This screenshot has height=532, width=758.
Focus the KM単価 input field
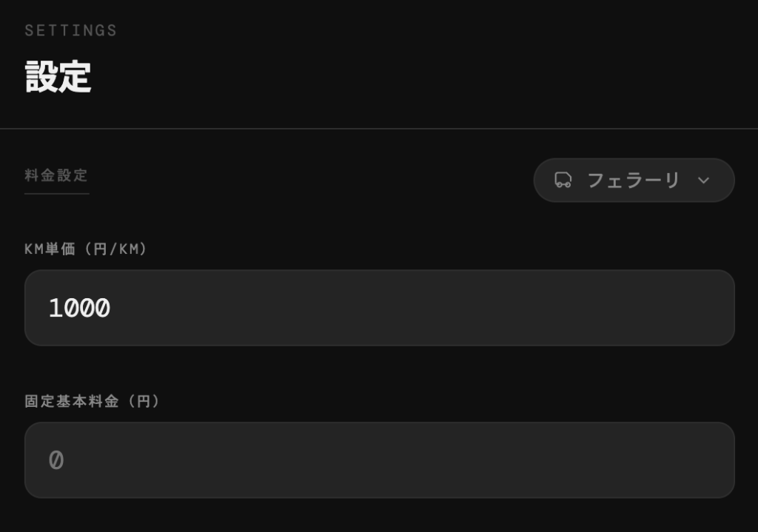(x=379, y=308)
